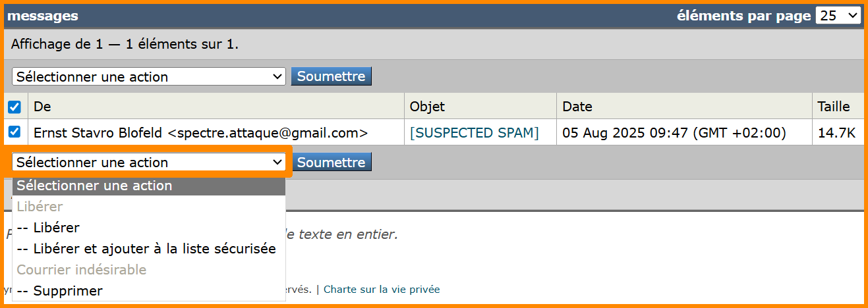Open the top Sélectionner une action dropdown
Image resolution: width=868 pixels, height=308 pixels.
click(x=148, y=77)
